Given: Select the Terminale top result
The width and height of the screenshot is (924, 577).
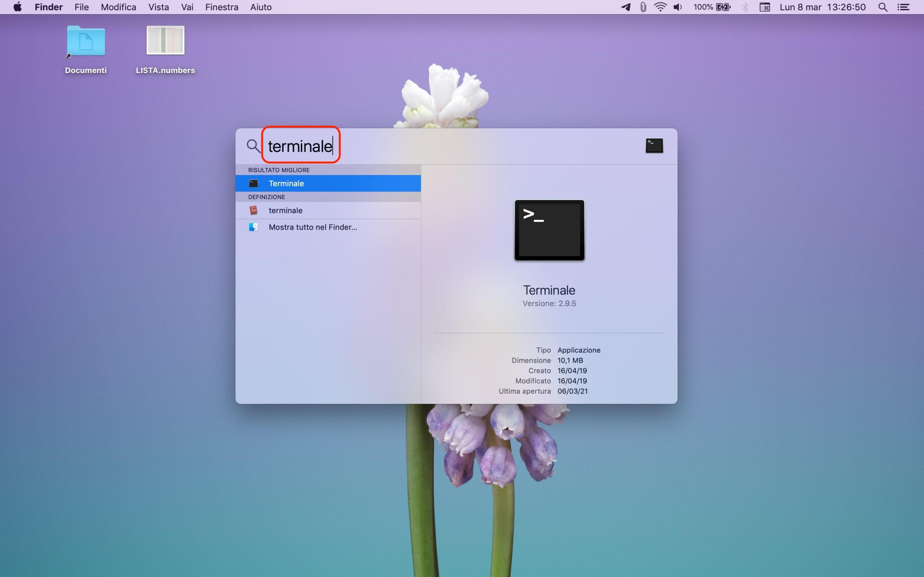Looking at the screenshot, I should [x=328, y=184].
